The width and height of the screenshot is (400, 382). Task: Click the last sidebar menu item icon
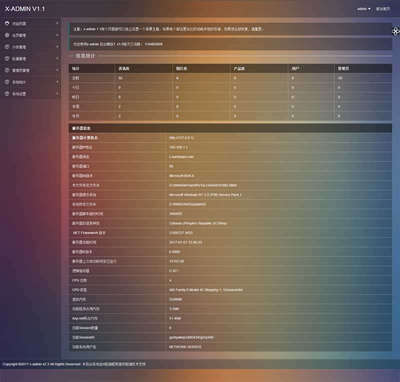point(7,94)
